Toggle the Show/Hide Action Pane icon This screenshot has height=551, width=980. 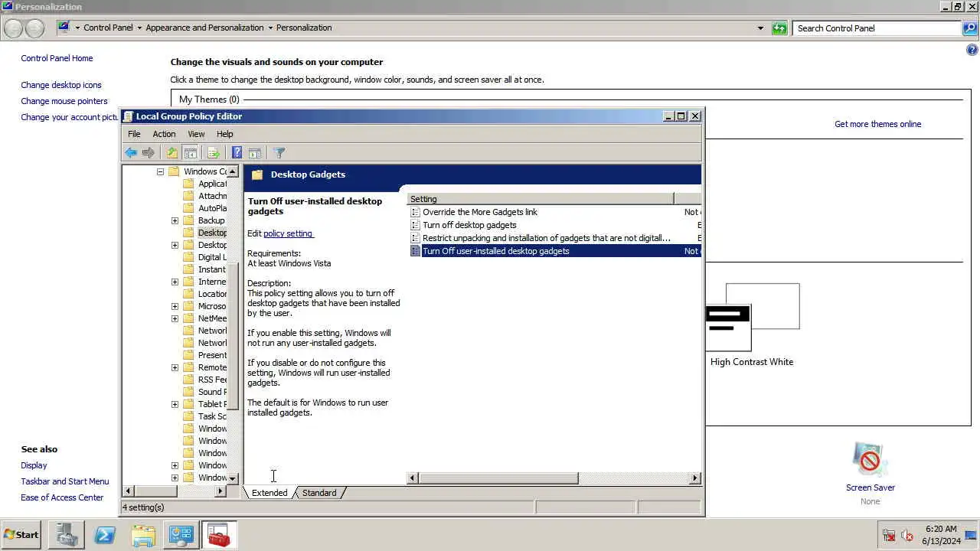pyautogui.click(x=255, y=153)
